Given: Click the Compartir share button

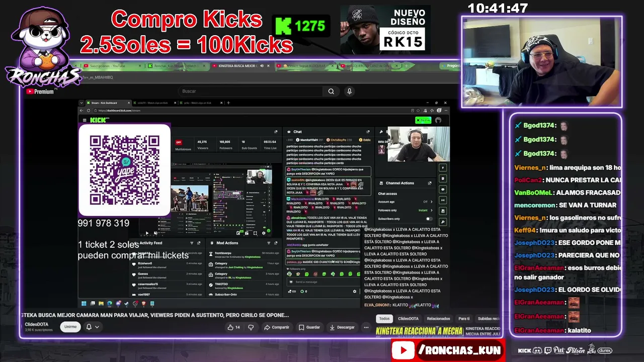Looking at the screenshot, I should [x=277, y=327].
